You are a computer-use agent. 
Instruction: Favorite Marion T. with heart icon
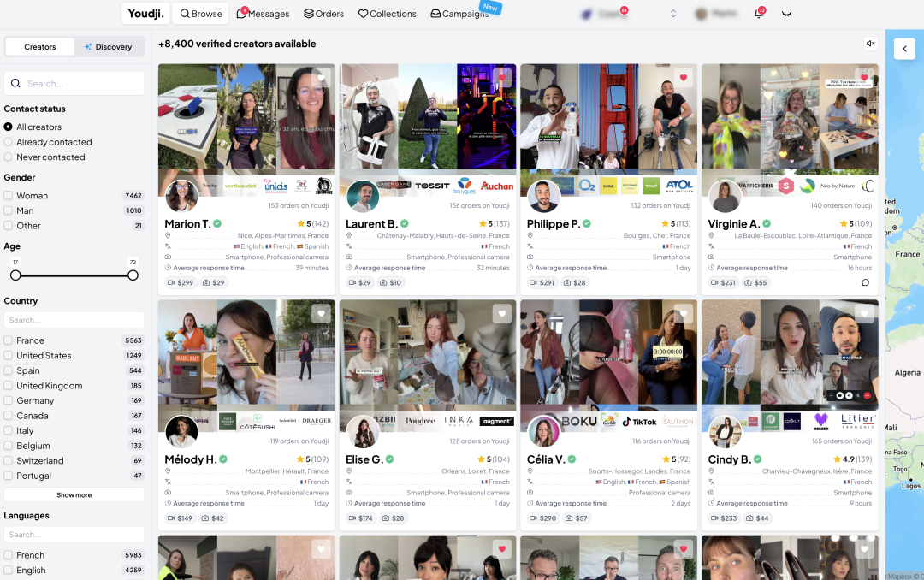pos(322,78)
